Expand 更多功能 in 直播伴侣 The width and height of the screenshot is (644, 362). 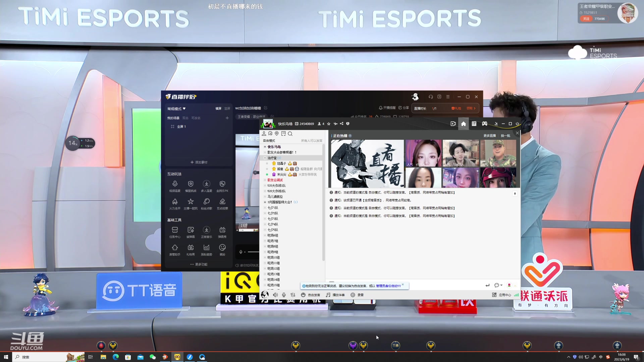pos(199,264)
